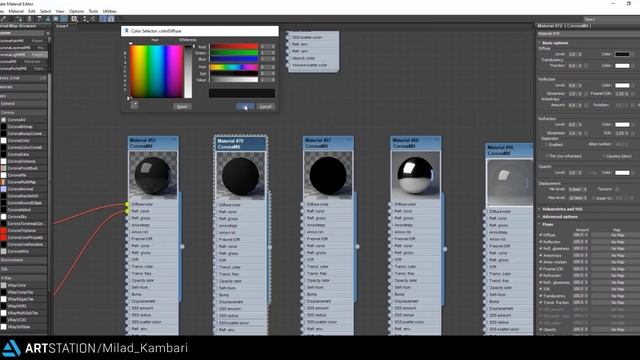Select VRayHDRI map in the browser

click(24, 306)
